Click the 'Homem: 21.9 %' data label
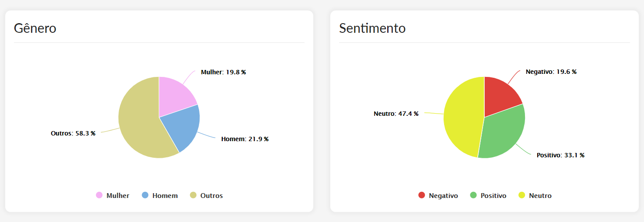The height and width of the screenshot is (222, 644). point(245,139)
